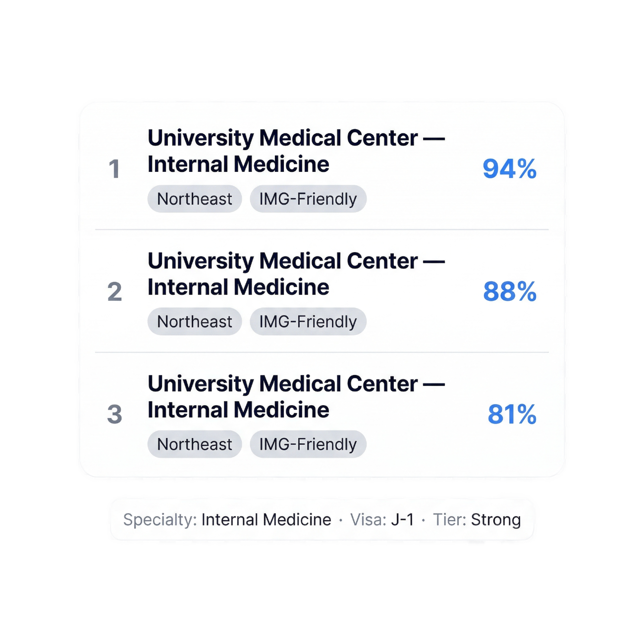Click the 88% match score
The height and width of the screenshot is (644, 644).
pyautogui.click(x=509, y=291)
